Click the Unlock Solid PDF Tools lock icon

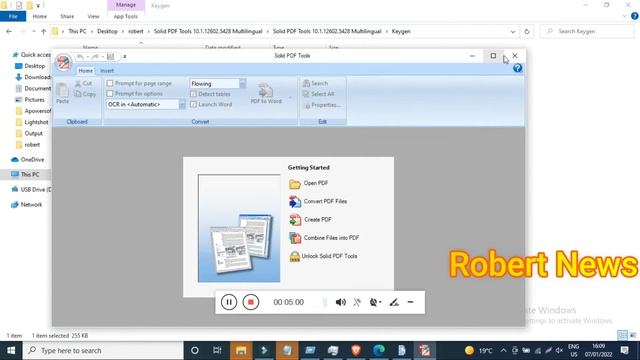coord(295,256)
